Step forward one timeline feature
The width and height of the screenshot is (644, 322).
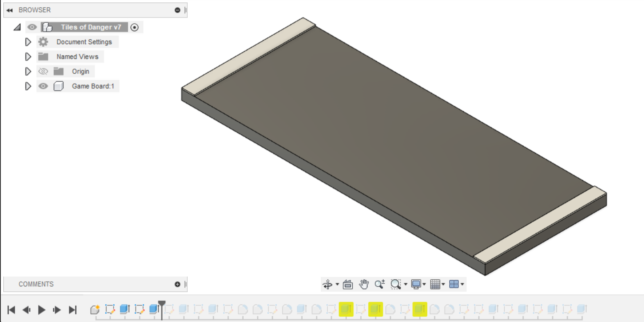tap(57, 310)
